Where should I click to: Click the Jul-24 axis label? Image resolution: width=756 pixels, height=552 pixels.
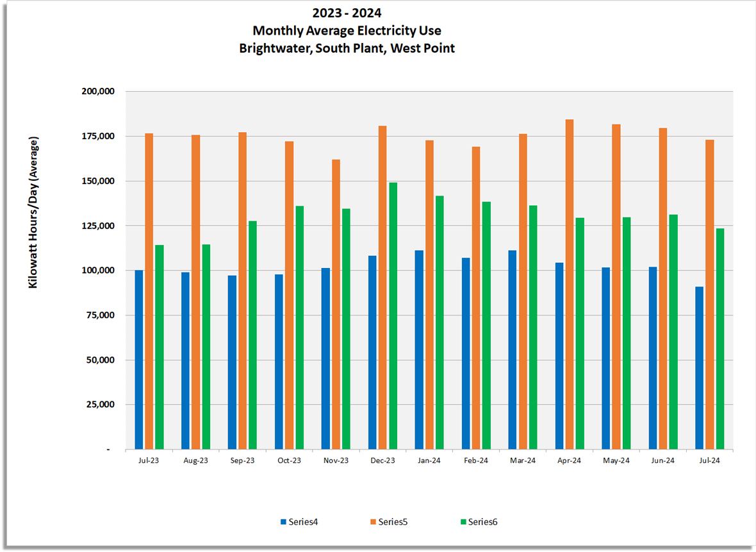710,460
